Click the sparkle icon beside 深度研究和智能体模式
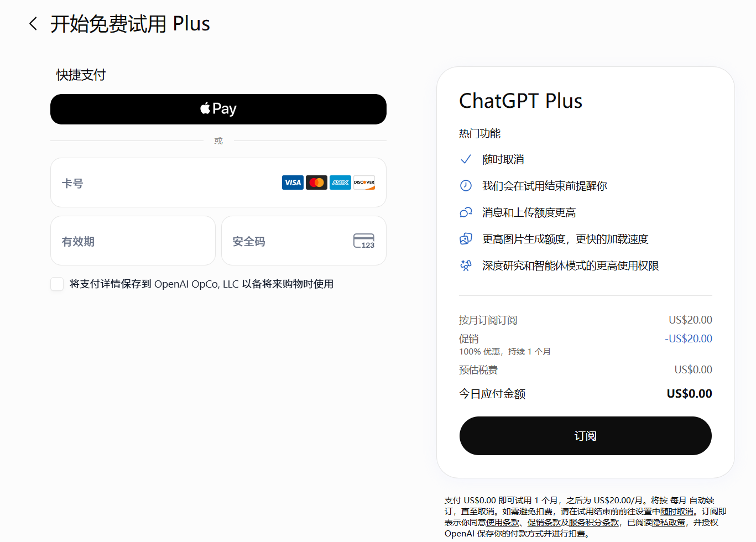This screenshot has height=542, width=756. [466, 265]
